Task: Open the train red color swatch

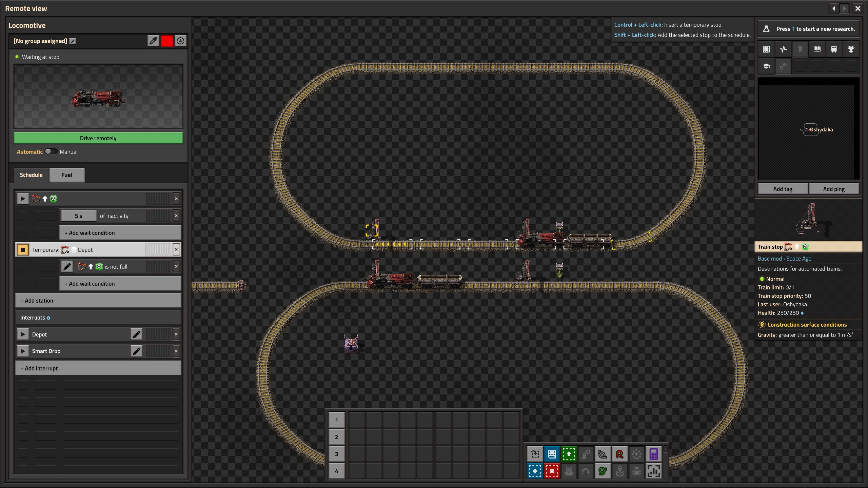Action: click(x=167, y=41)
